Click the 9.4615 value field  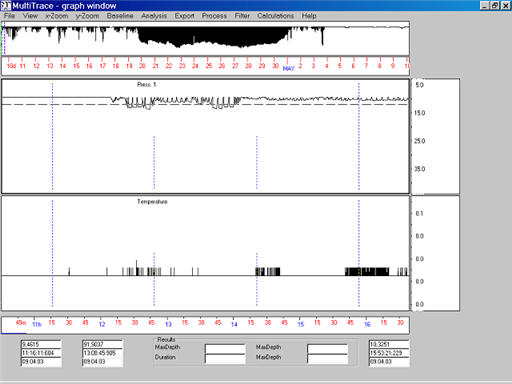tap(41, 344)
